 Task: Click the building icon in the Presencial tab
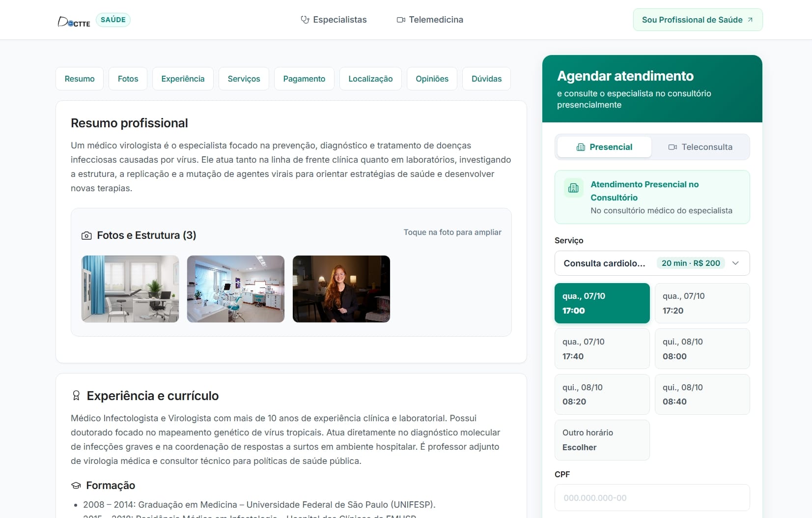pos(581,147)
